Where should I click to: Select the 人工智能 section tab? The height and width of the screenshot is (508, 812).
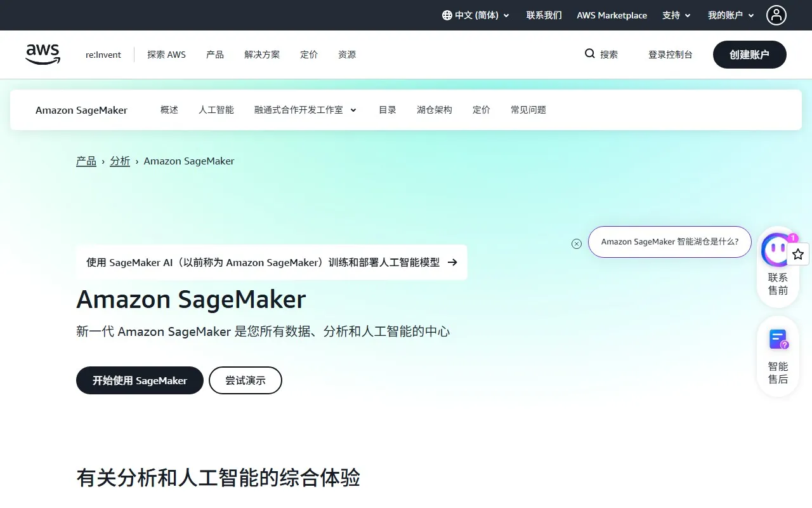click(216, 109)
